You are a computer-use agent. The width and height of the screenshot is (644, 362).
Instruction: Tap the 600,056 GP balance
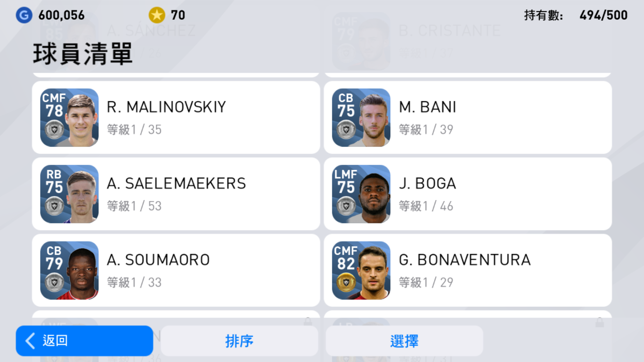(61, 15)
